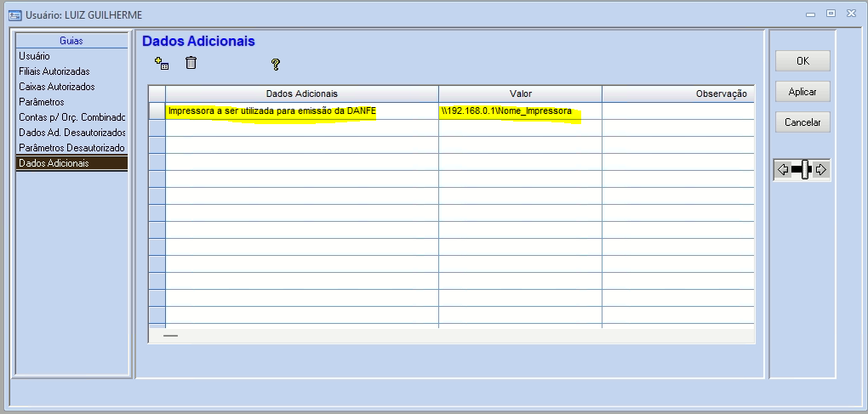Viewport: 868px width, 414px height.
Task: Switch to Filiais Autorizadas section
Action: click(x=54, y=71)
